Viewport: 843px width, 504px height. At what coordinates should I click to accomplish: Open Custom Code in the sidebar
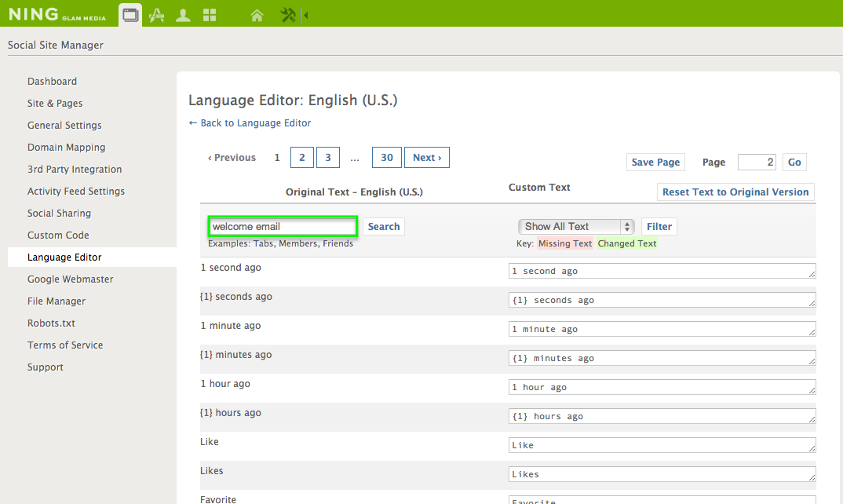point(58,235)
